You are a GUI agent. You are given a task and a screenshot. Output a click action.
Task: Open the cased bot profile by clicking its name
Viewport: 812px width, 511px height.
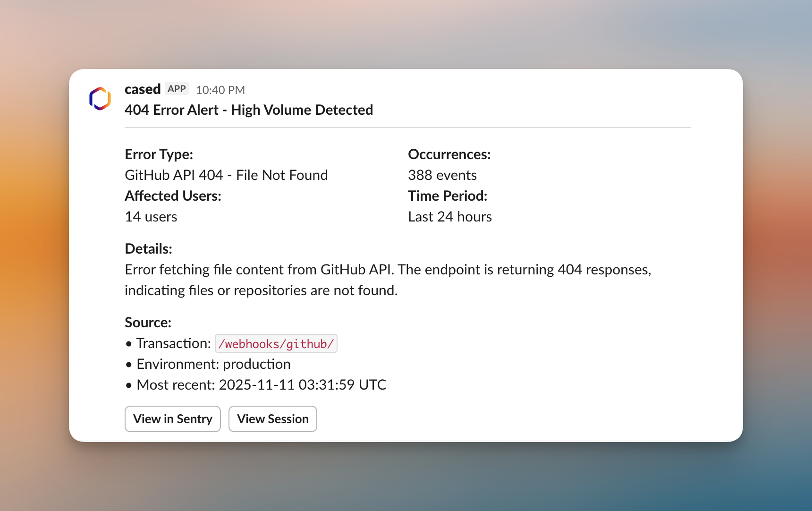tap(142, 89)
